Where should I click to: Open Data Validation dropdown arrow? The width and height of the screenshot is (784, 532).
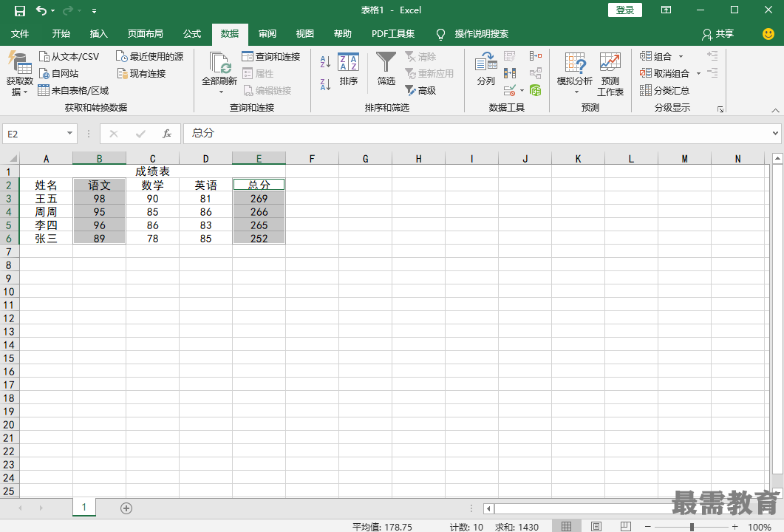522,90
